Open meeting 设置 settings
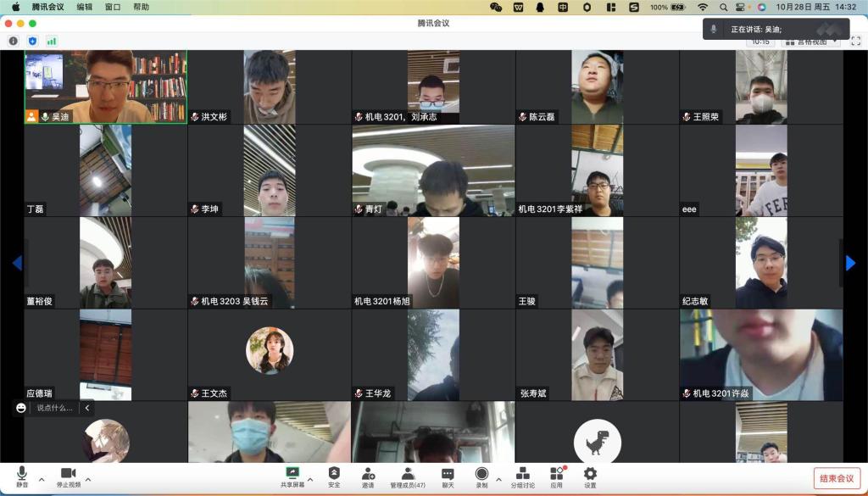This screenshot has width=868, height=496. click(590, 476)
